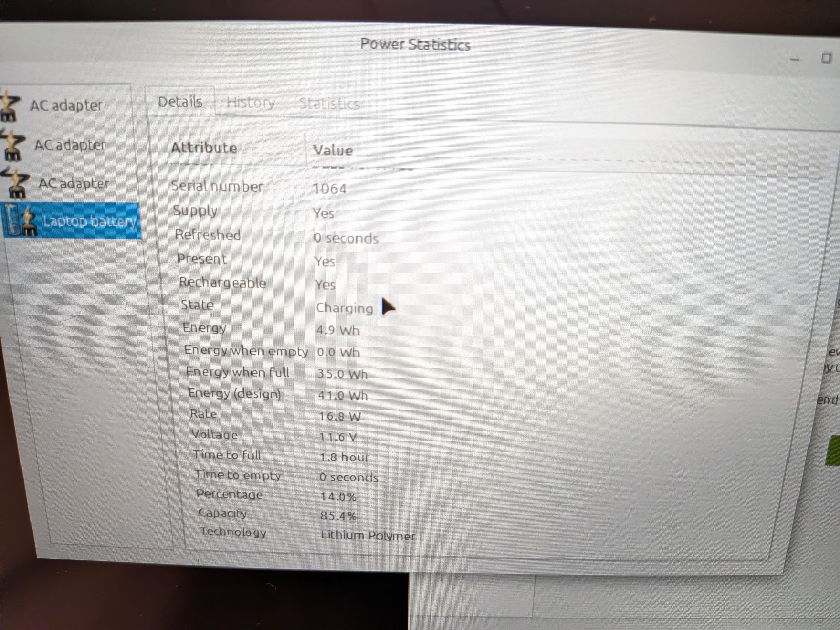Select the State attribute label
This screenshot has height=630, width=840.
[x=197, y=305]
